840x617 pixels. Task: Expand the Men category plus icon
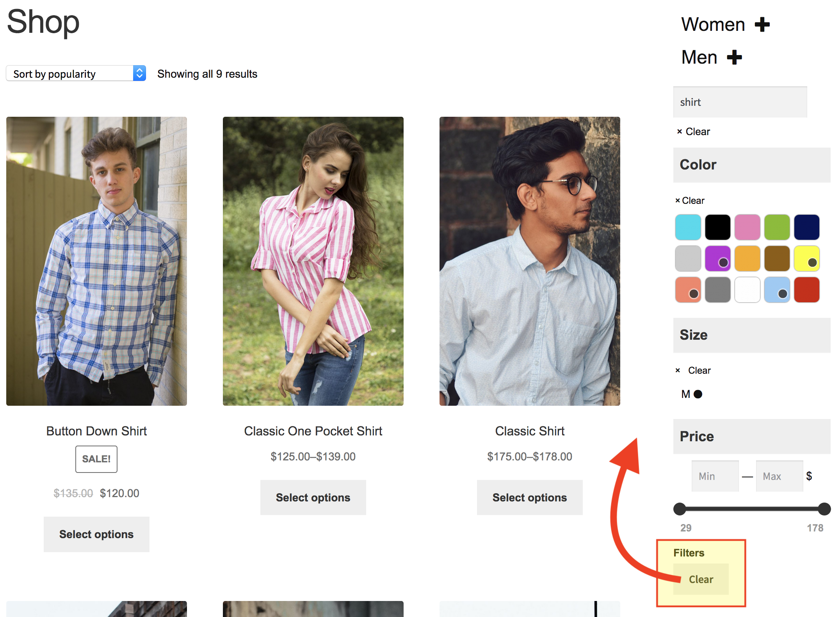click(734, 57)
